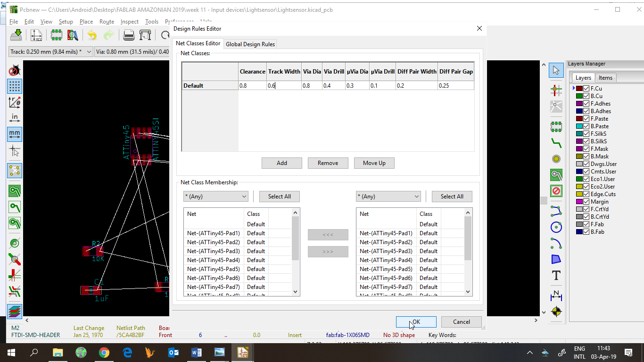Select the Add footprints tool
This screenshot has height=362, width=644.
pos(556,126)
